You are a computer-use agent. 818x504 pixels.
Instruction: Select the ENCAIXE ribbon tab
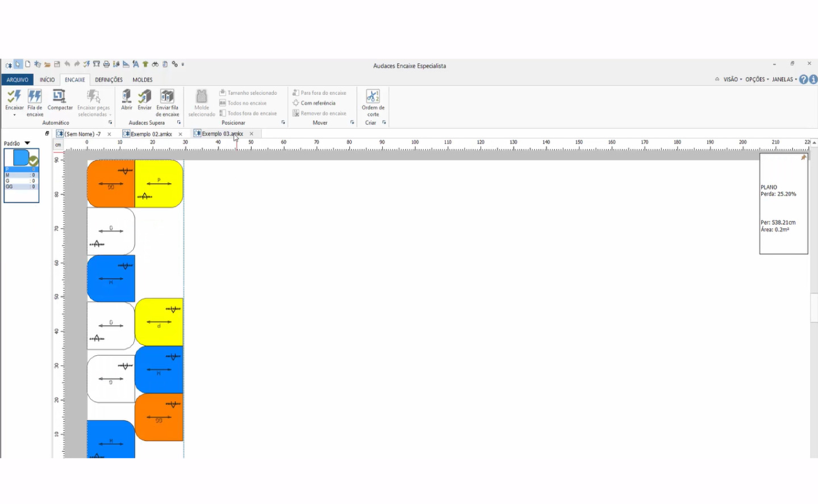(75, 80)
